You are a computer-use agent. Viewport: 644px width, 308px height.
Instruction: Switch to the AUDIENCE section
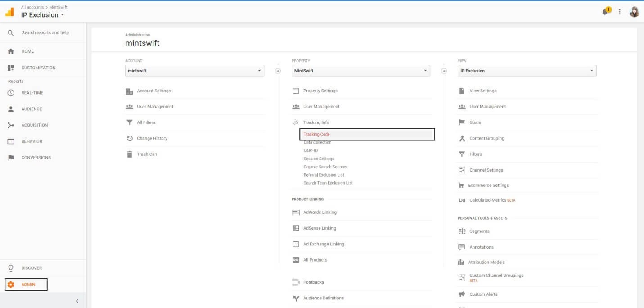[x=32, y=109]
